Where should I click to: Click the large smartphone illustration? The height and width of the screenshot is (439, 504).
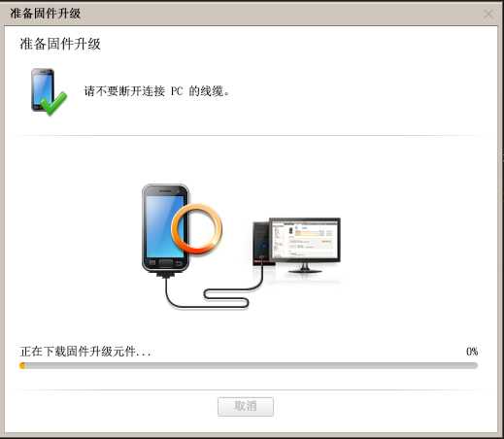click(166, 228)
